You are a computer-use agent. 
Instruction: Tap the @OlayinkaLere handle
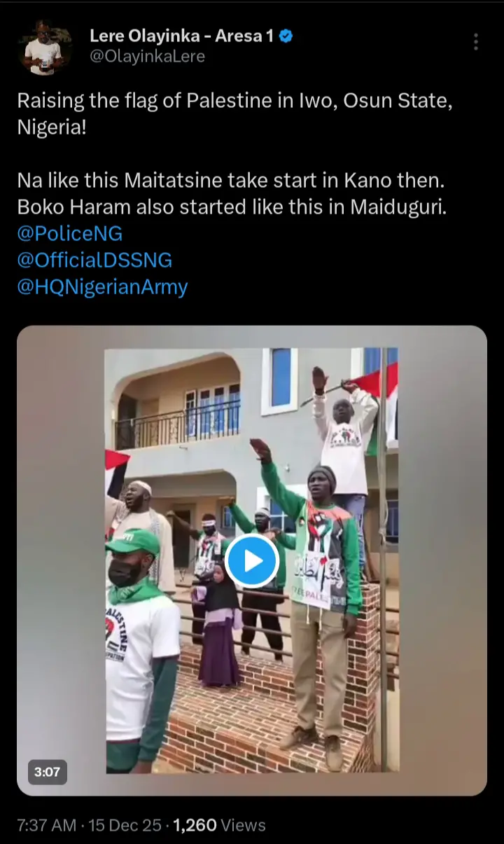147,57
